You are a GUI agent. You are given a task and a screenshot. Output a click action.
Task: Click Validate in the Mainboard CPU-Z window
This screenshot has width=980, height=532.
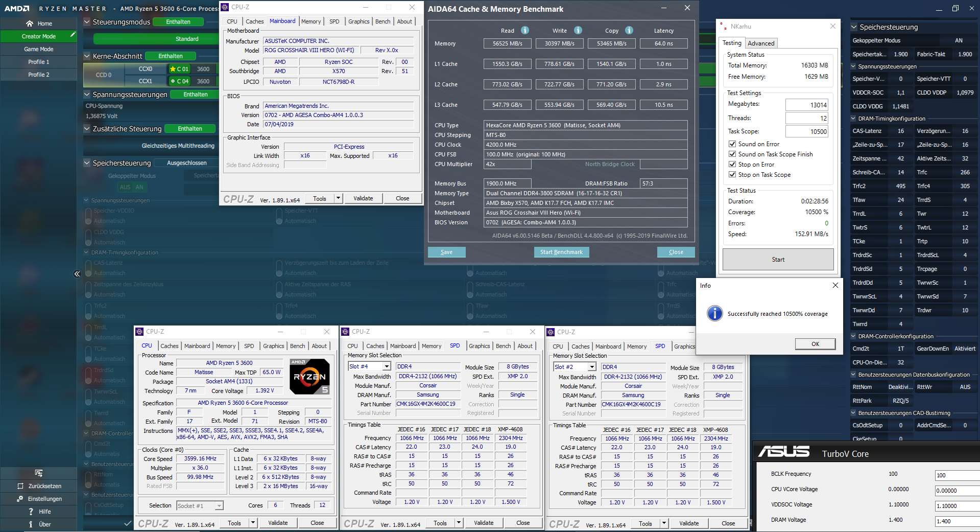[x=363, y=198]
